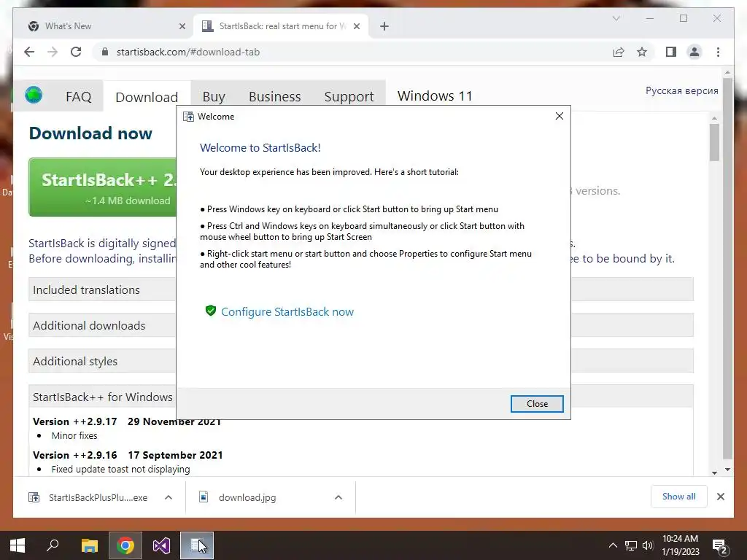Select the Download tab on website
The height and width of the screenshot is (560, 747).
coord(147,97)
